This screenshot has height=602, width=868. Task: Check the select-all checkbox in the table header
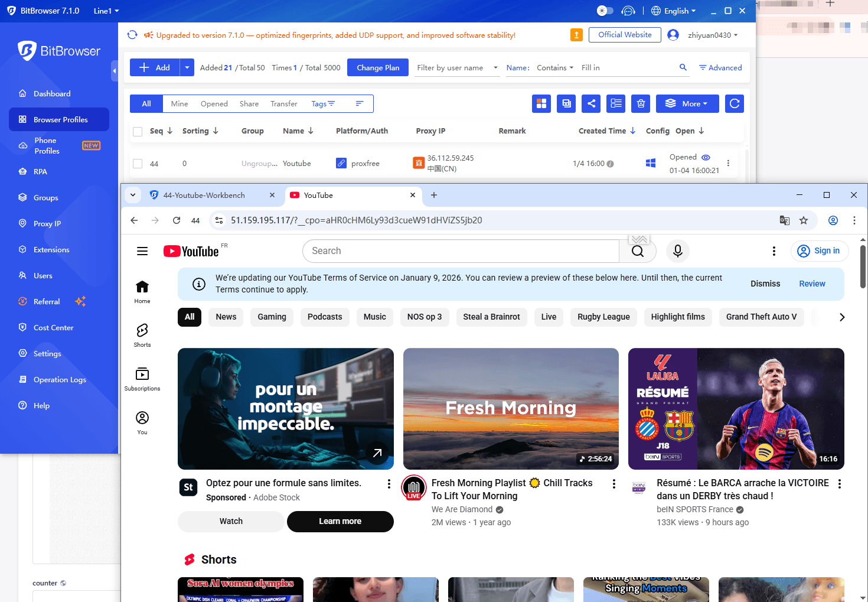138,131
